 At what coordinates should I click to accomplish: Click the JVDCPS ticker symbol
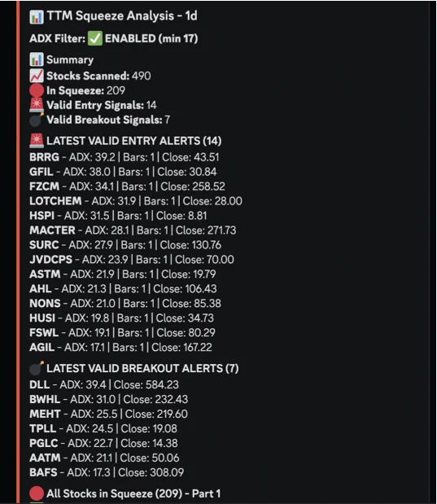(50, 260)
